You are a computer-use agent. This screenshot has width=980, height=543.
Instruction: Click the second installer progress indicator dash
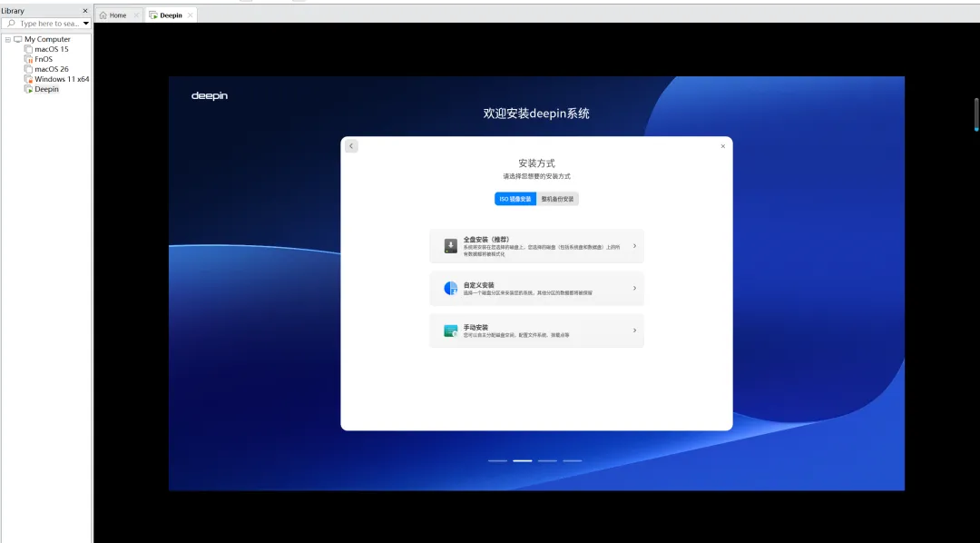pyautogui.click(x=523, y=461)
